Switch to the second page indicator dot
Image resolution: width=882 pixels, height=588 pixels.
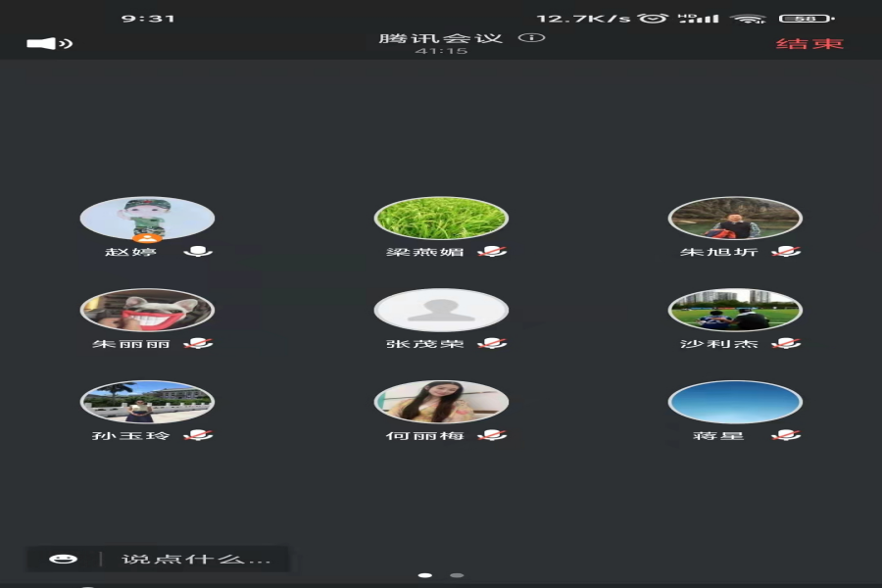457,575
